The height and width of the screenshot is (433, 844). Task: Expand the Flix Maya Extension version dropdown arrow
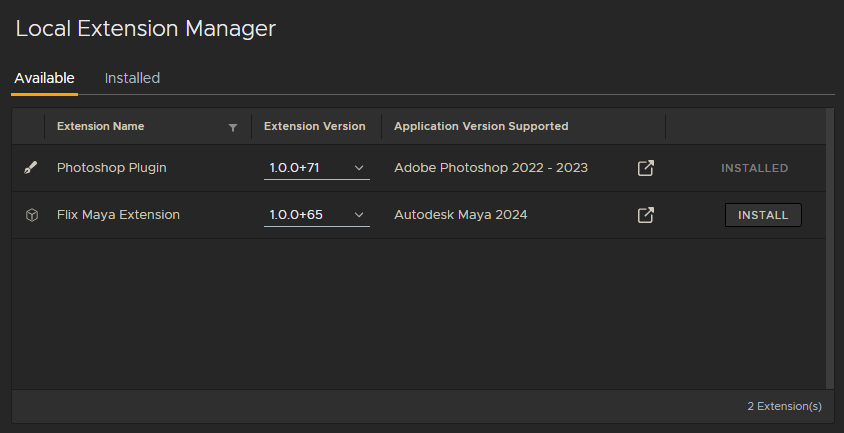coord(358,215)
